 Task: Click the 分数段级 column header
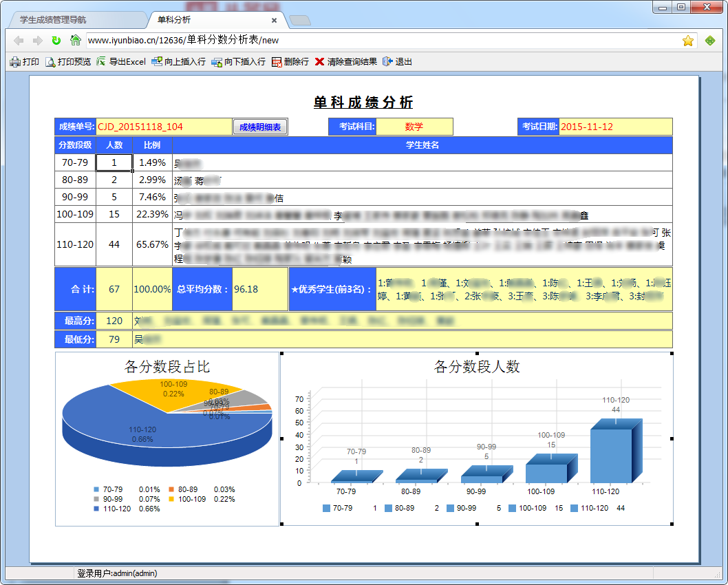(75, 145)
